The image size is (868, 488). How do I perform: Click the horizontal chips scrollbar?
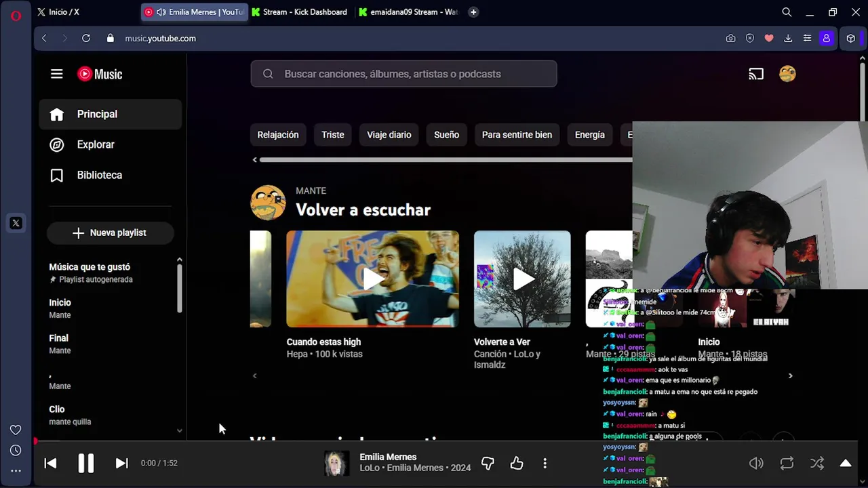446,160
